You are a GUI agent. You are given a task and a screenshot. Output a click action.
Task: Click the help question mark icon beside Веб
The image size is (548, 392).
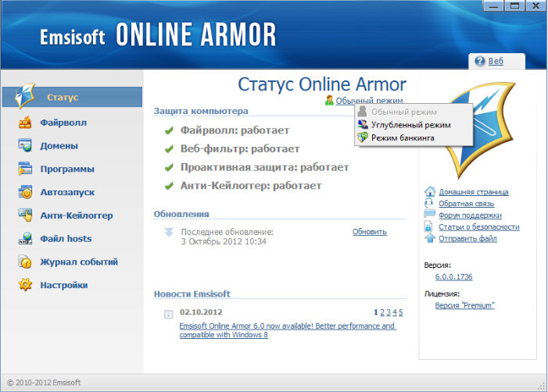(480, 61)
